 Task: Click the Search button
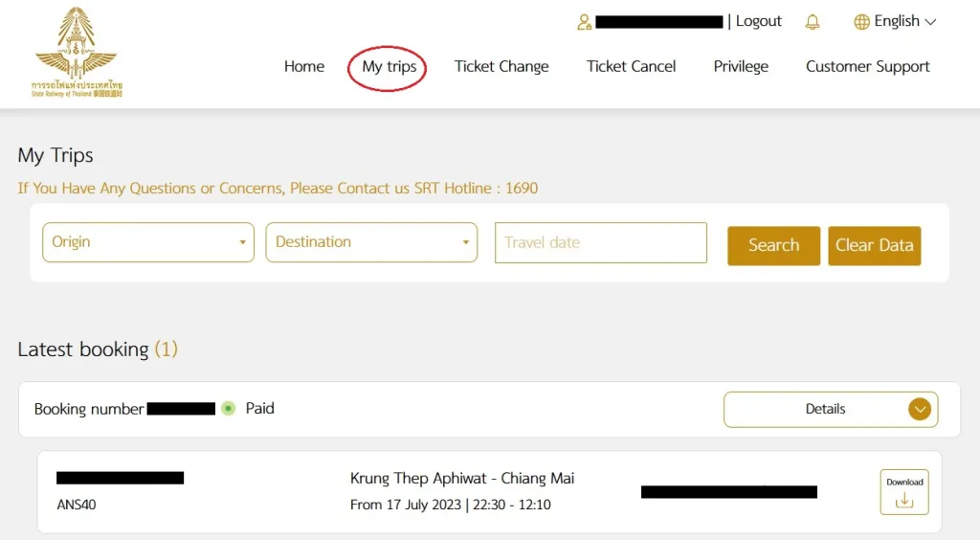click(x=773, y=246)
